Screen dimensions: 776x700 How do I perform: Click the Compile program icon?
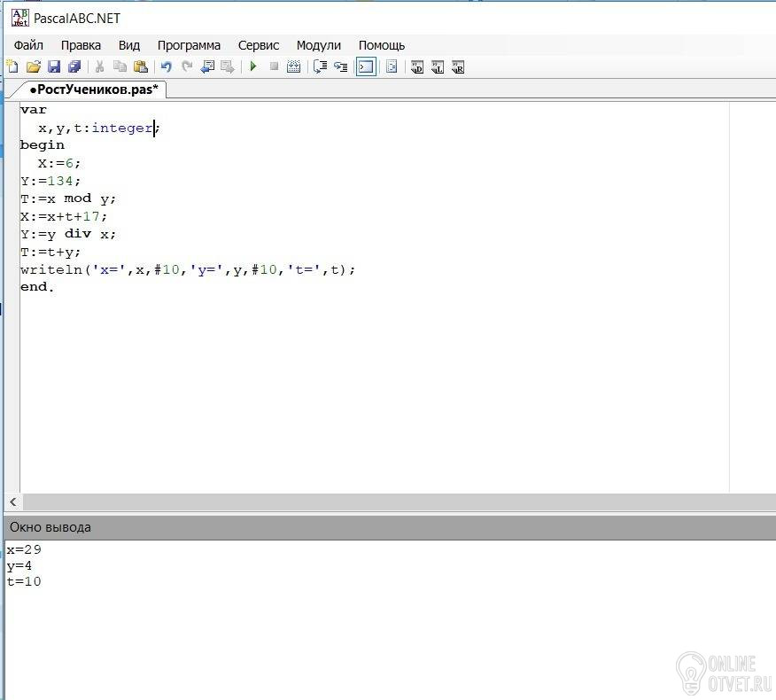pos(294,66)
